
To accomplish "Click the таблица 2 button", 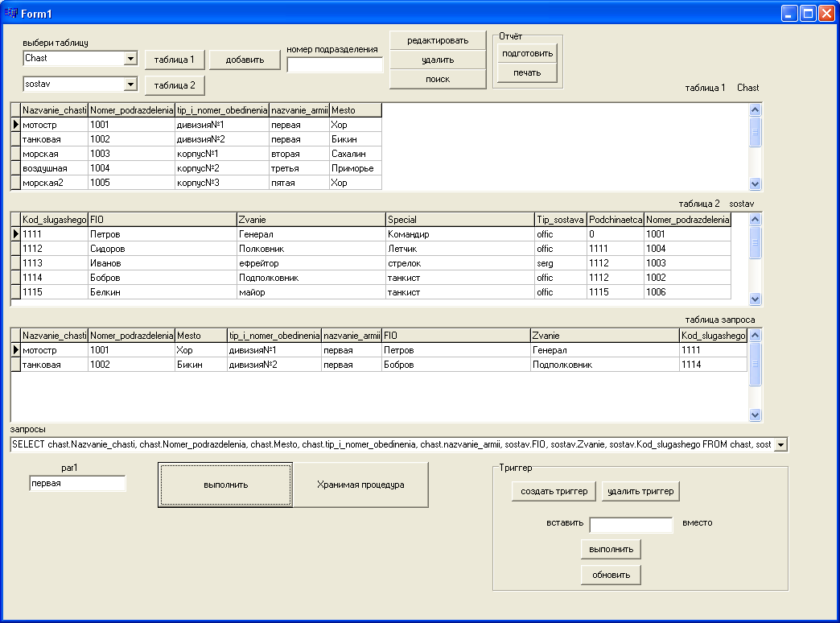I will (x=175, y=85).
